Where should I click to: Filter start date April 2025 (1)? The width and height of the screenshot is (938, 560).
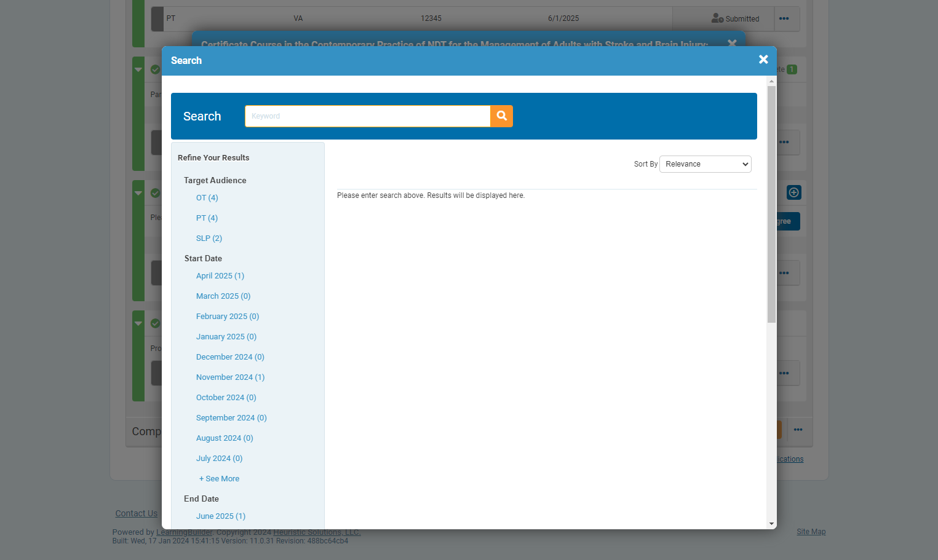(220, 276)
